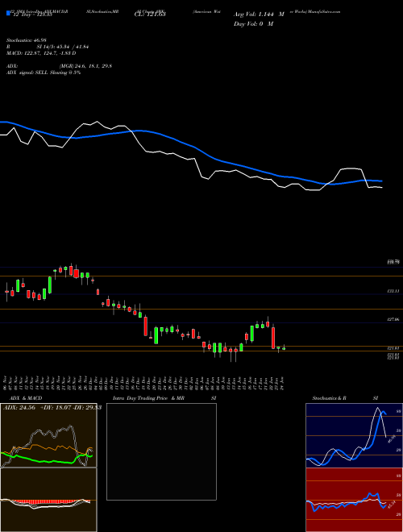Viewport: 403px width, 532px height.
Task: Click the Day Vol: 0 M label
Action: 253,23
